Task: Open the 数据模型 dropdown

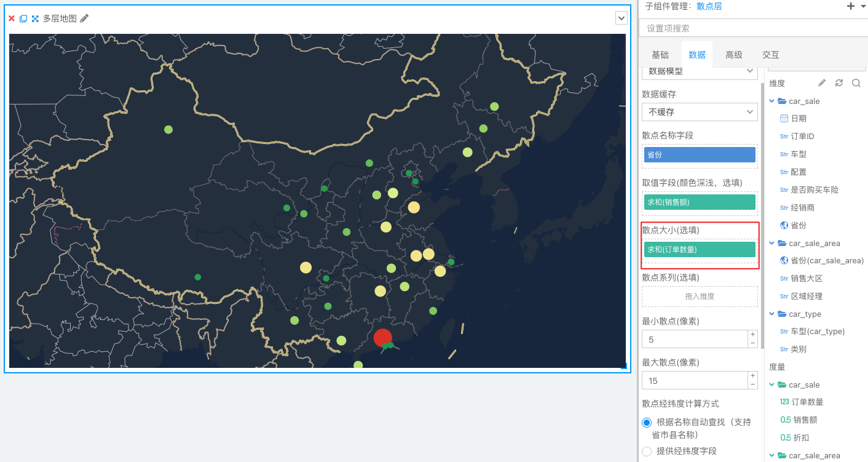Action: click(x=700, y=71)
